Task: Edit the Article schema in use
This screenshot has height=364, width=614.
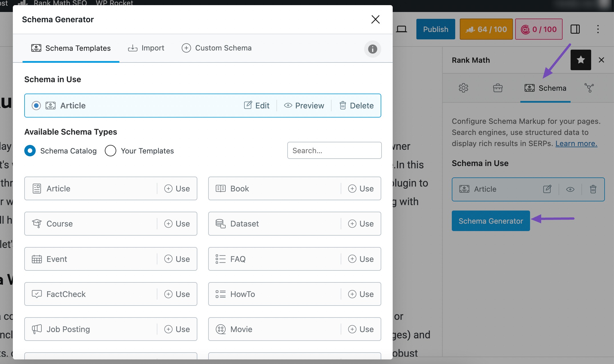Action: coord(256,106)
